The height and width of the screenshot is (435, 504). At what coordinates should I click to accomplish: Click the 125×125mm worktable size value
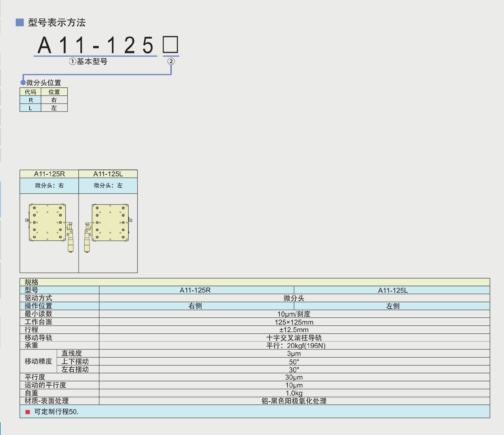point(294,322)
